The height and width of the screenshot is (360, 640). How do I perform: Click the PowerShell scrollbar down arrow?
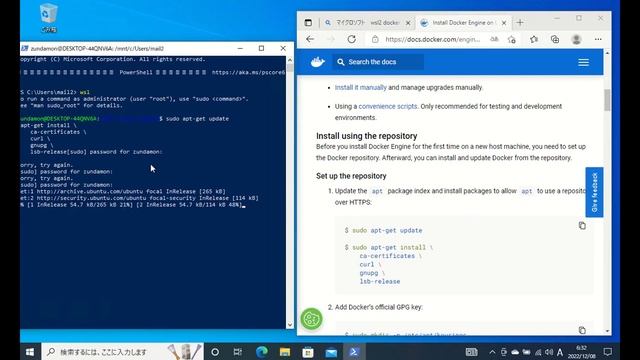[290, 325]
